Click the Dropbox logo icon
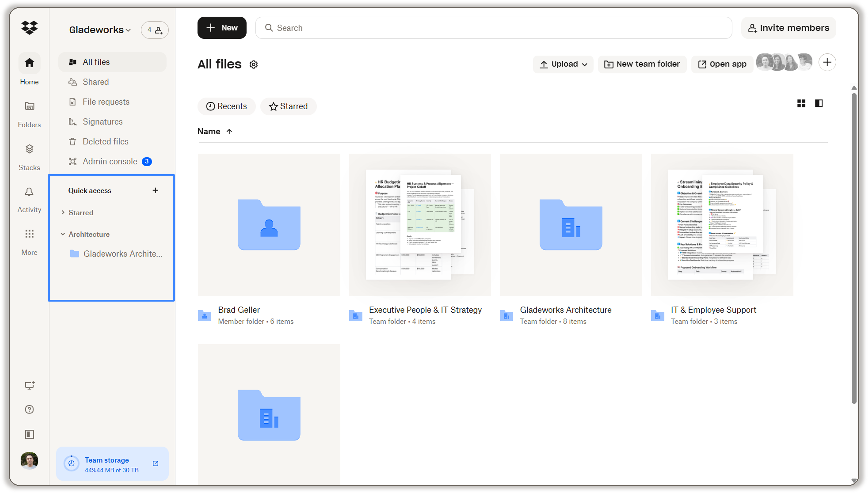Image resolution: width=868 pixels, height=493 pixels. coord(30,27)
